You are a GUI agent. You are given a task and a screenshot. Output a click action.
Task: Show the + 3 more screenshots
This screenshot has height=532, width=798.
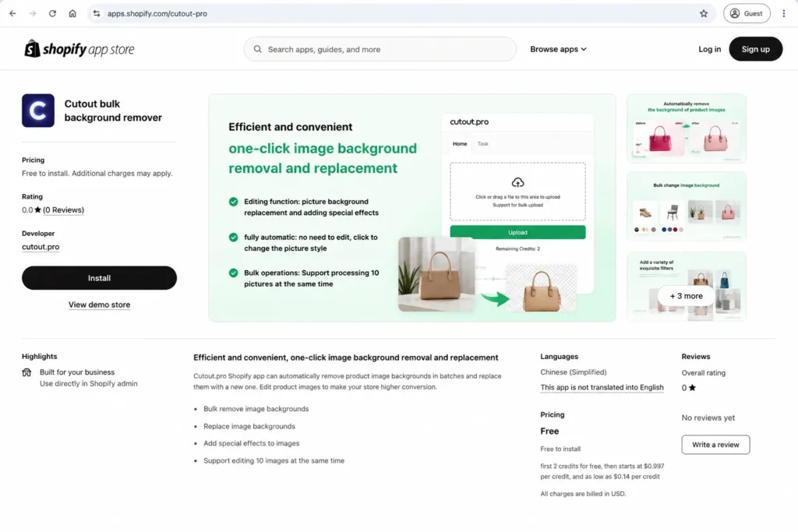tap(686, 296)
